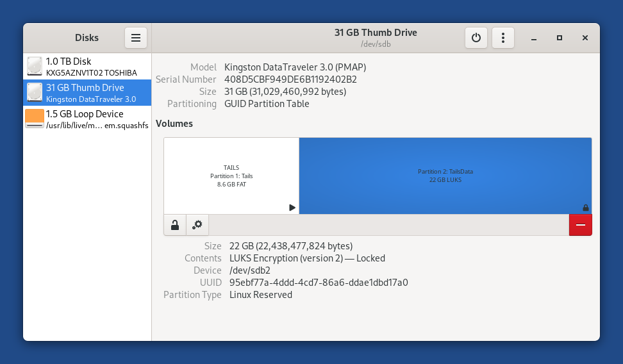
Task: Open the Disks application hamburger menu
Action: pos(136,38)
